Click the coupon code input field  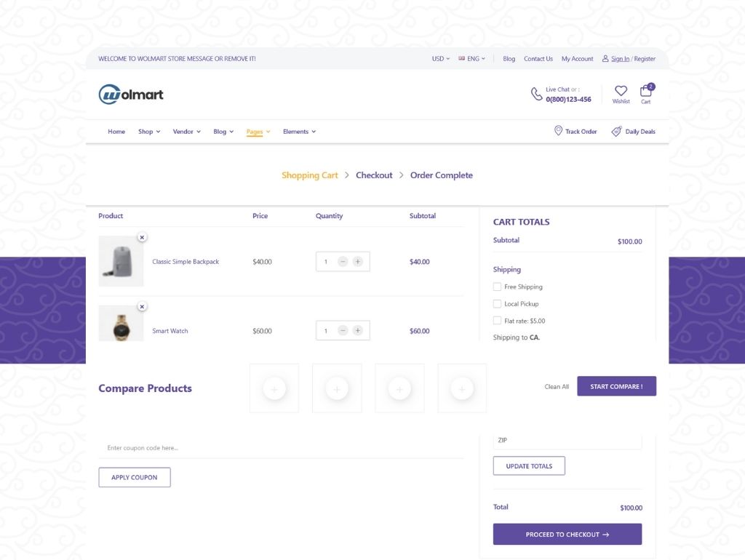[x=281, y=448]
